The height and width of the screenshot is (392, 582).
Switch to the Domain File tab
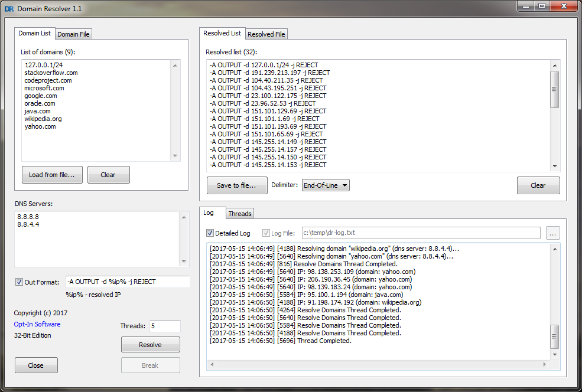73,34
